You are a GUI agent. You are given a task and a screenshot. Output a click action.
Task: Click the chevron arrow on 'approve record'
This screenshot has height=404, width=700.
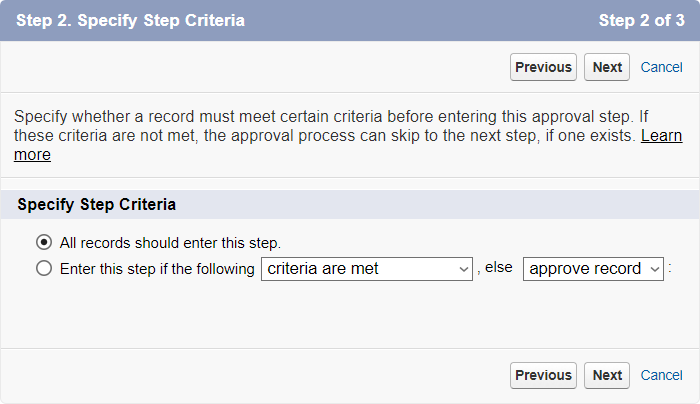click(x=655, y=268)
